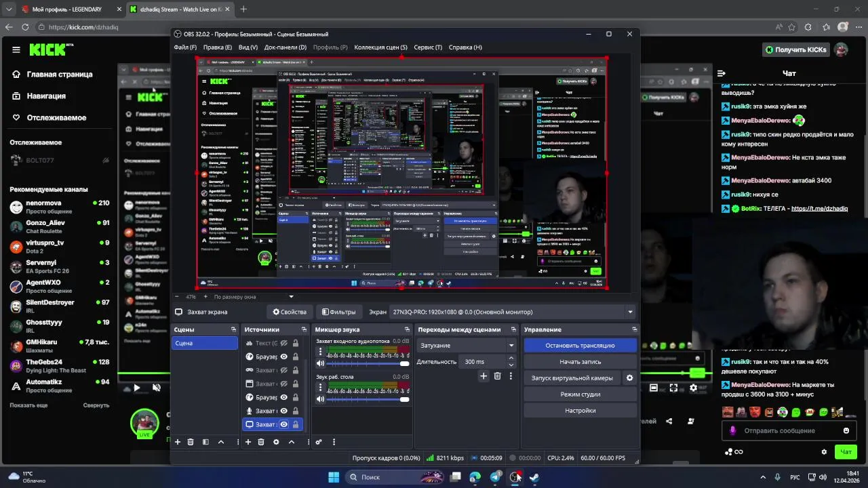Remove selected source with Источники trash icon
868x488 pixels.
pos(261,442)
